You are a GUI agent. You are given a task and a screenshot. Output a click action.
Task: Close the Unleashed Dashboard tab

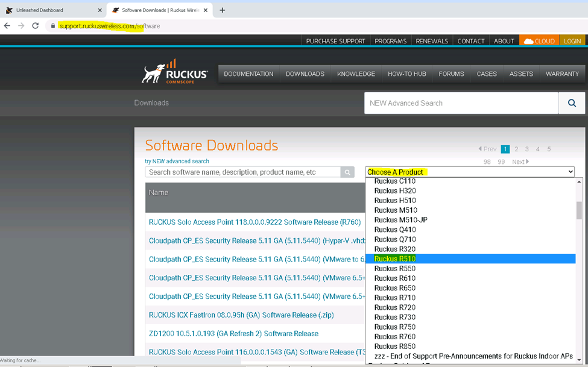click(100, 10)
